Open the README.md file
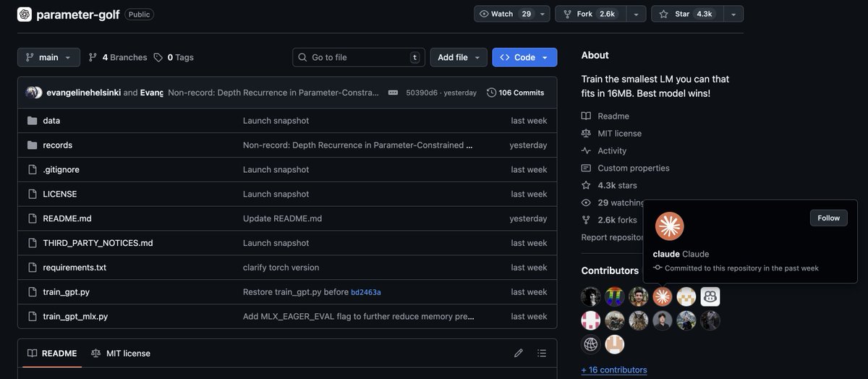This screenshot has width=868, height=379. coord(67,218)
